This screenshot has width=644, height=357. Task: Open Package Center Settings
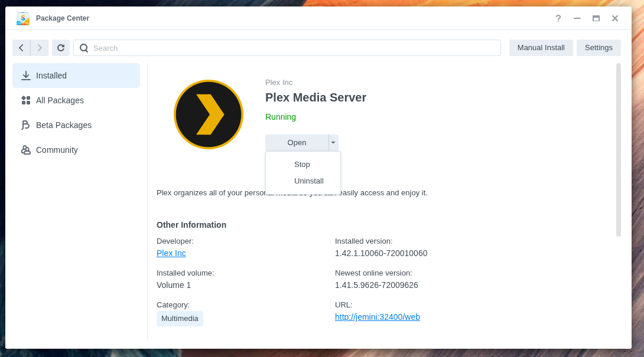(x=599, y=48)
